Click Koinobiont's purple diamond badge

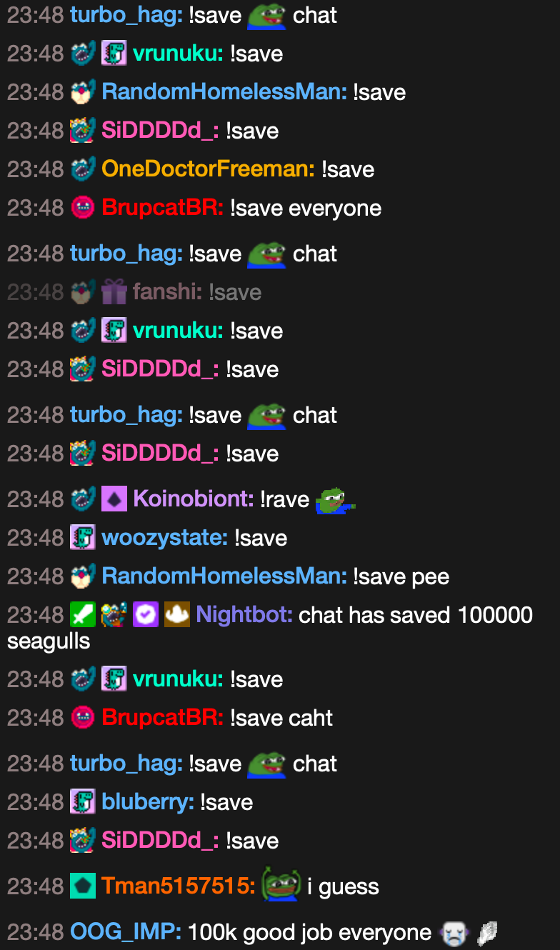click(114, 499)
